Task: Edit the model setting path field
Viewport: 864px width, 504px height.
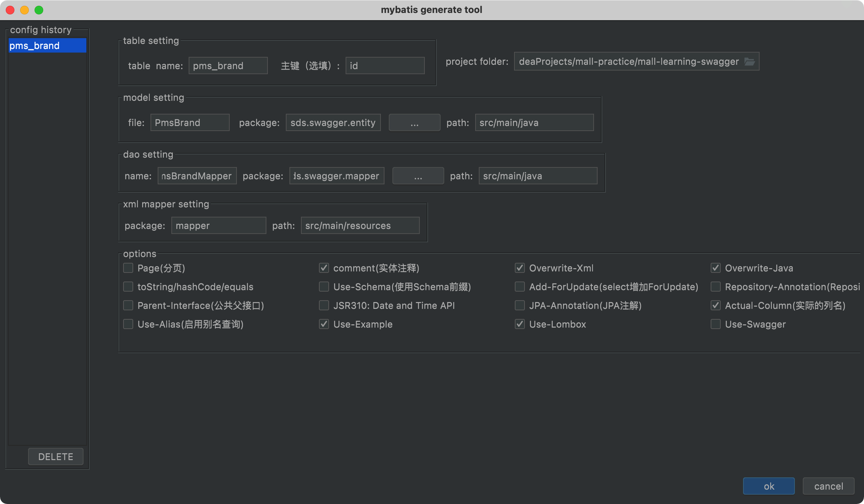Action: tap(535, 123)
